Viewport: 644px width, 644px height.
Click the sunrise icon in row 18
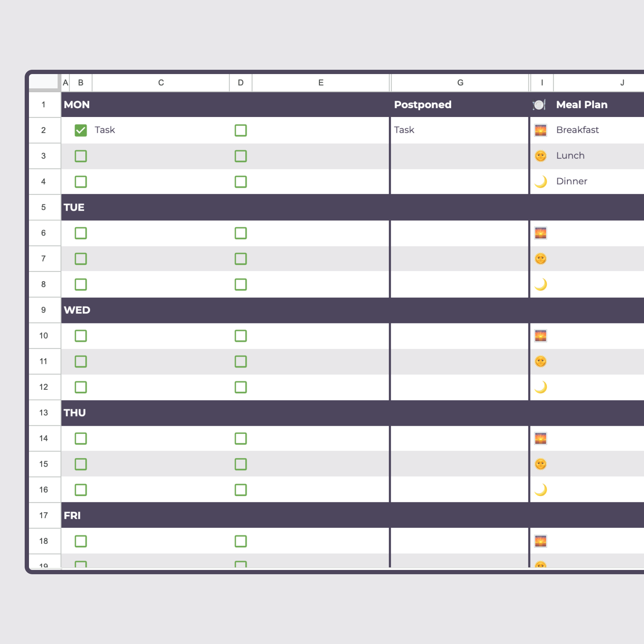click(x=540, y=541)
